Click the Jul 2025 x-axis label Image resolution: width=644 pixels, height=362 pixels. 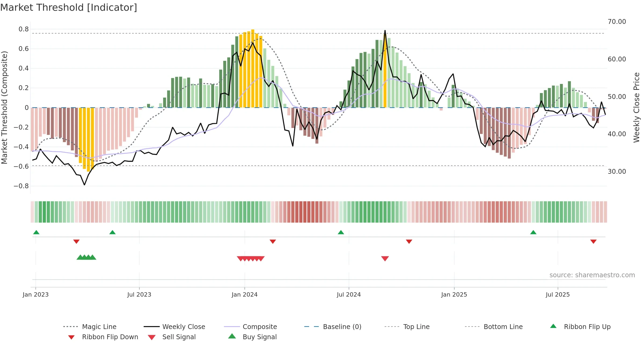(558, 295)
